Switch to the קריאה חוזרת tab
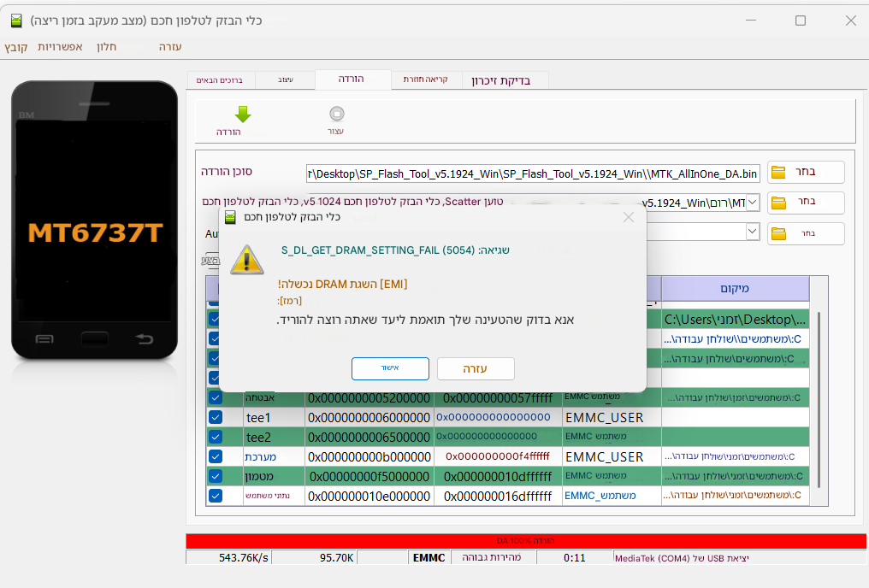This screenshot has width=869, height=588. click(426, 80)
